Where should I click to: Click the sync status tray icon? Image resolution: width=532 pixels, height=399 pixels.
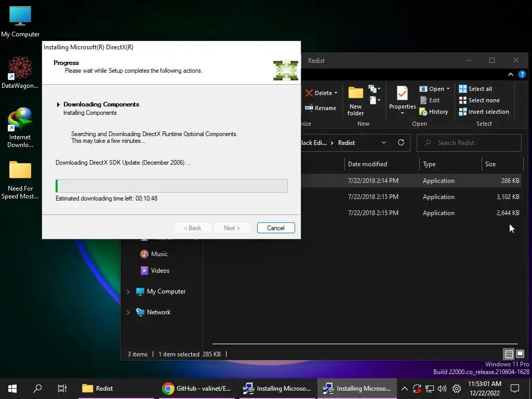(x=417, y=389)
